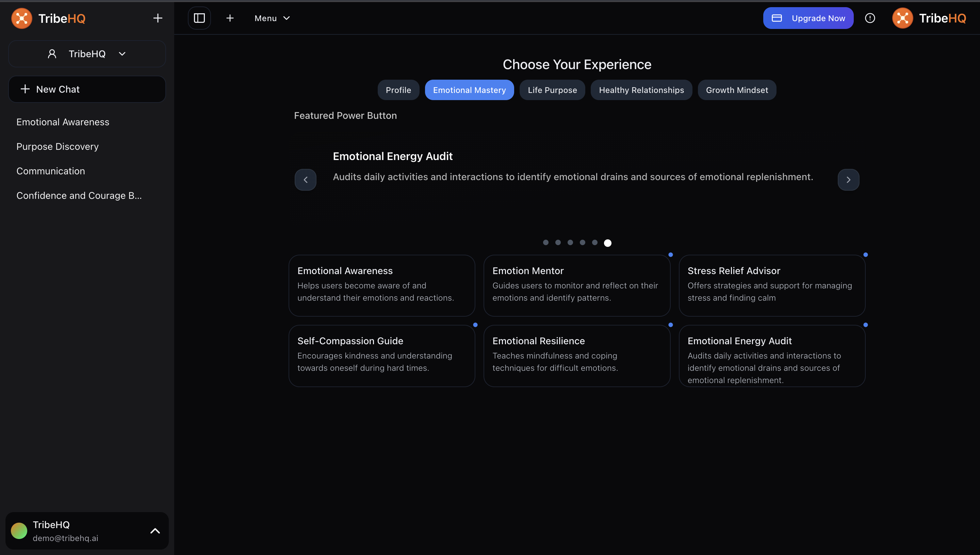Viewport: 980px width, 555px height.
Task: Toggle the sidebar panel icon
Action: (199, 18)
